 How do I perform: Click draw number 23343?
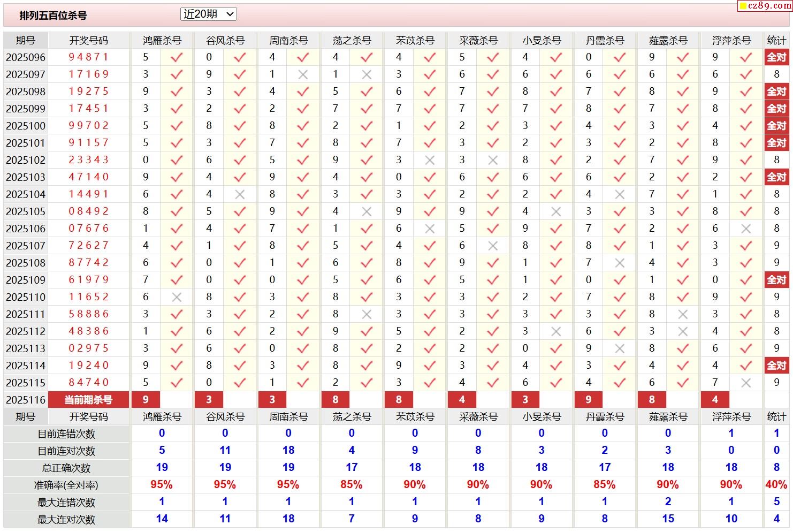point(88,160)
